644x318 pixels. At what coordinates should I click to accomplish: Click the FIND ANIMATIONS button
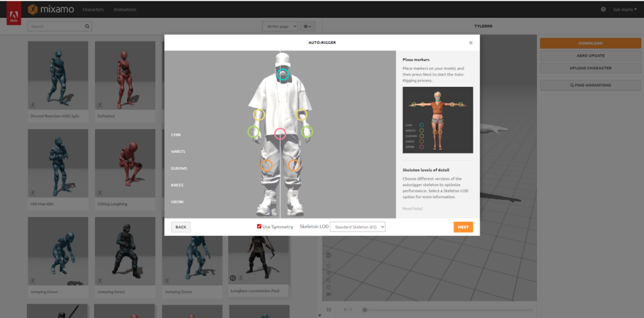click(590, 85)
